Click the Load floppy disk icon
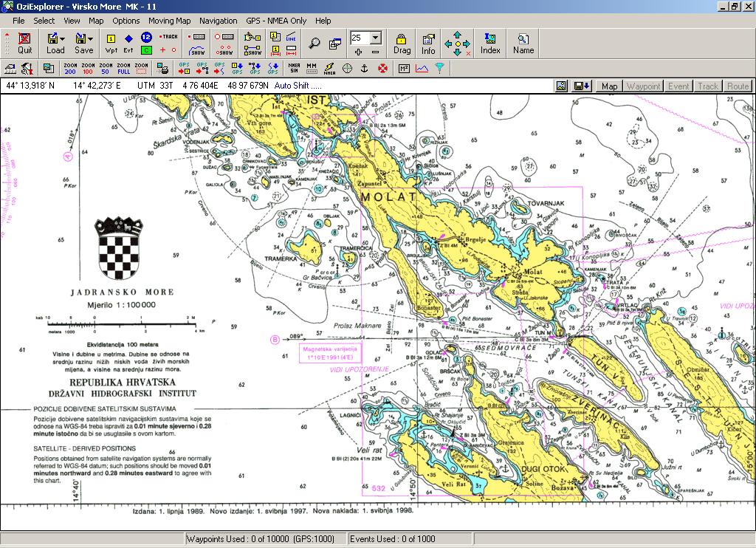756x548 pixels. click(x=52, y=38)
